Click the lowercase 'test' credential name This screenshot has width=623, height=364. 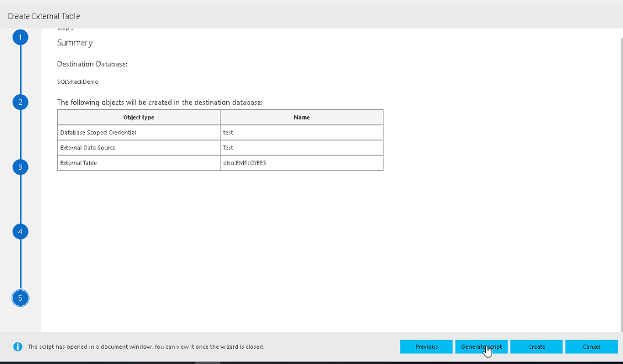click(228, 133)
